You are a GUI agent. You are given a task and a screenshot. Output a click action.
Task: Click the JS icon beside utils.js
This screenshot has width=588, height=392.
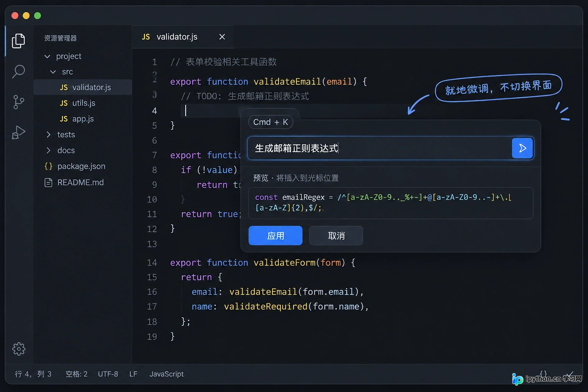[64, 103]
